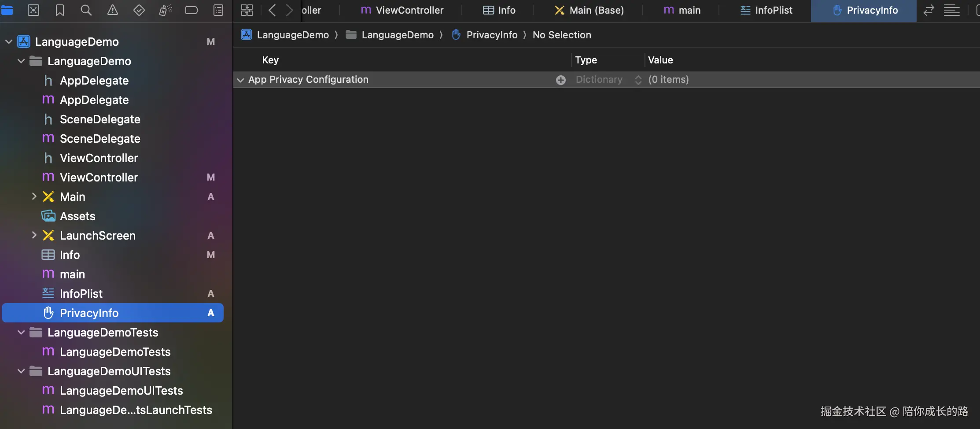Open editor options lines icon
Image resolution: width=980 pixels, height=429 pixels.
pyautogui.click(x=951, y=10)
